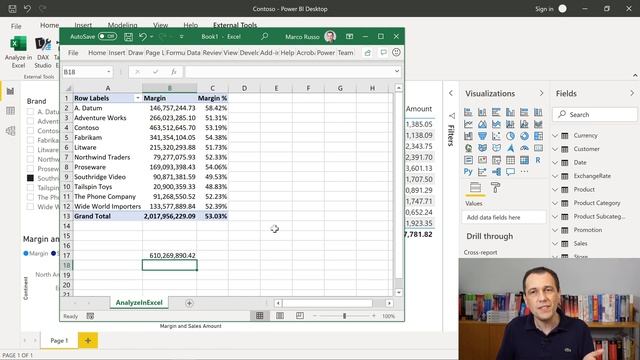Select the Stacked bar chart visualization
The image size is (640, 360).
(x=468, y=112)
